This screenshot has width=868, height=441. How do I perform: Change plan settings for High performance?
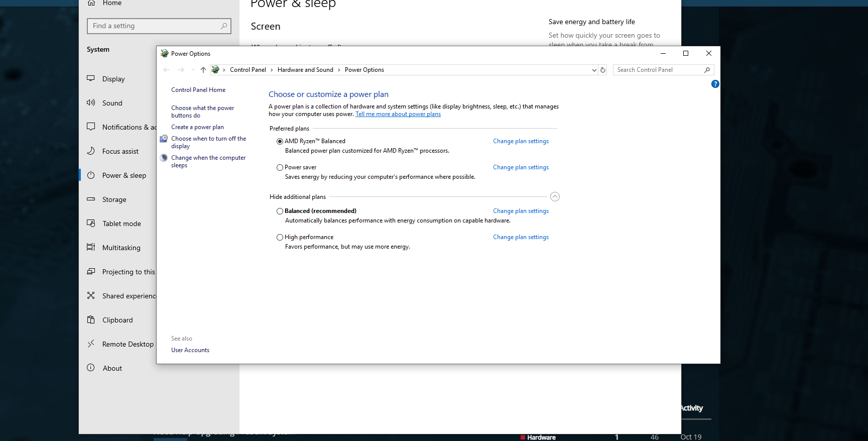click(521, 237)
